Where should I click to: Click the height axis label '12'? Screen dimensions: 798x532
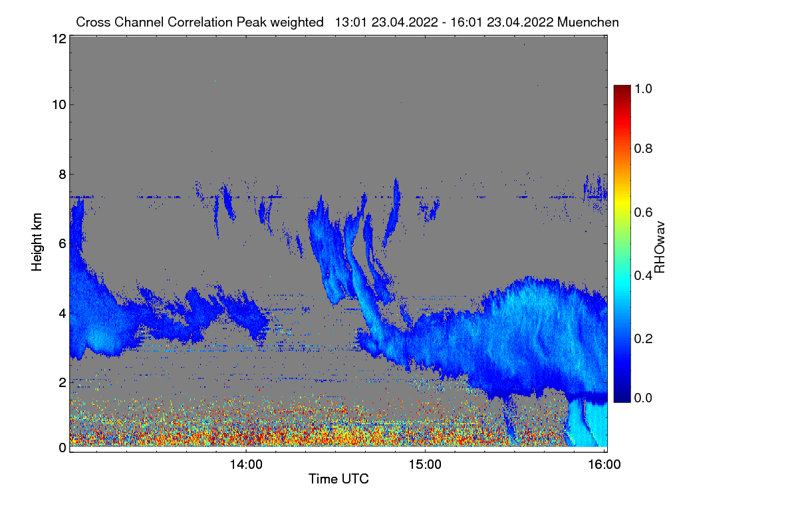59,39
